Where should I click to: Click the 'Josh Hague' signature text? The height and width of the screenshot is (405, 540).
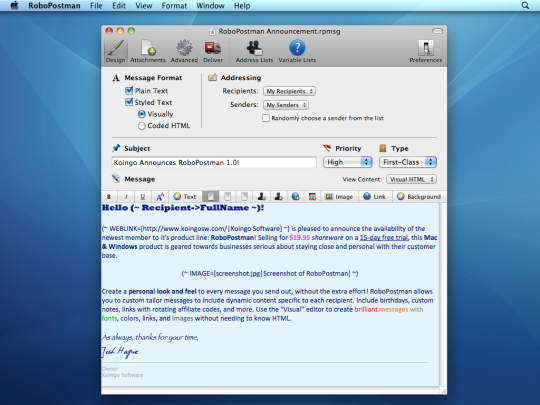(120, 352)
